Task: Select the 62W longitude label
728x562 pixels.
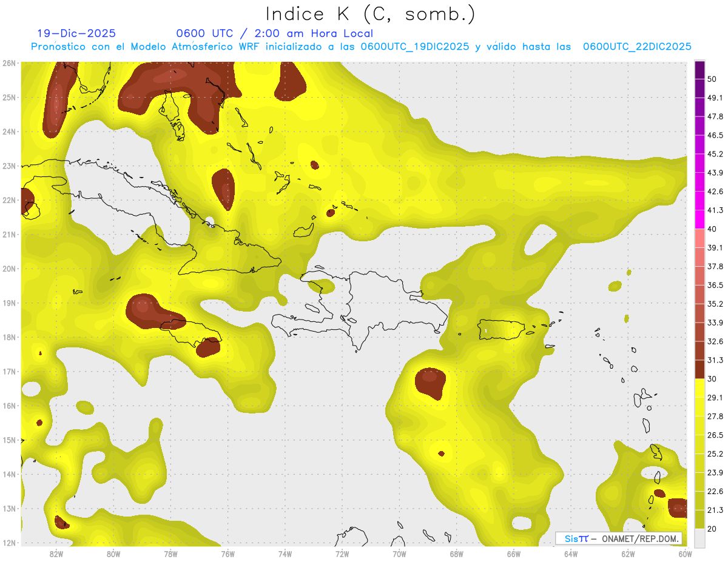Action: (x=628, y=554)
